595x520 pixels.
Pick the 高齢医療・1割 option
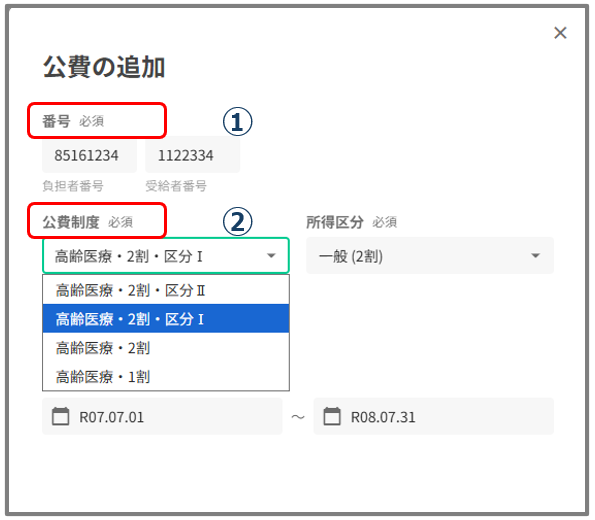pyautogui.click(x=166, y=377)
